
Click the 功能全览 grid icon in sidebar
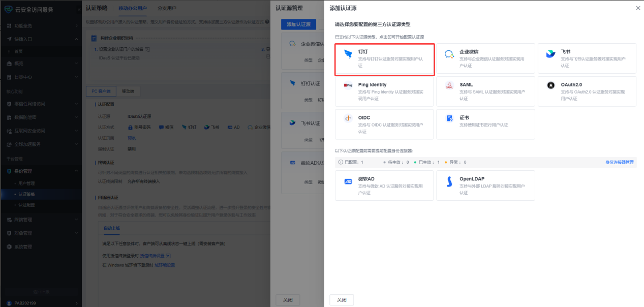click(10, 25)
